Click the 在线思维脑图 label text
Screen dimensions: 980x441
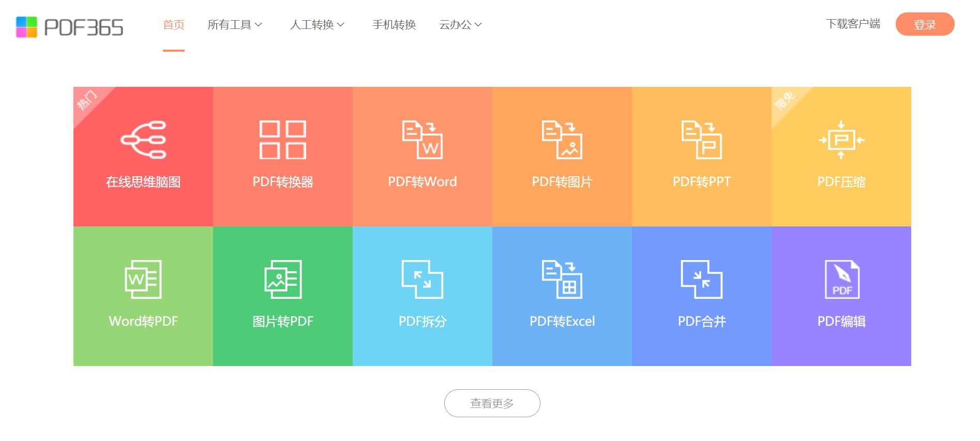[x=143, y=182]
